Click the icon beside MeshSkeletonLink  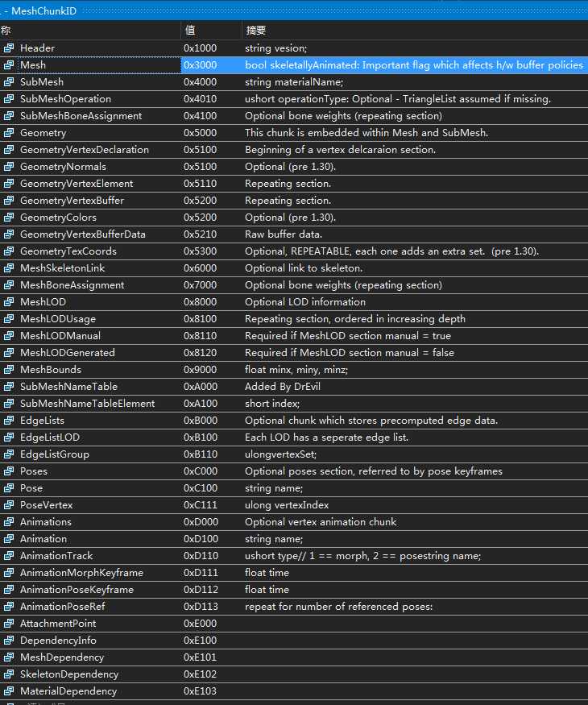click(9, 268)
